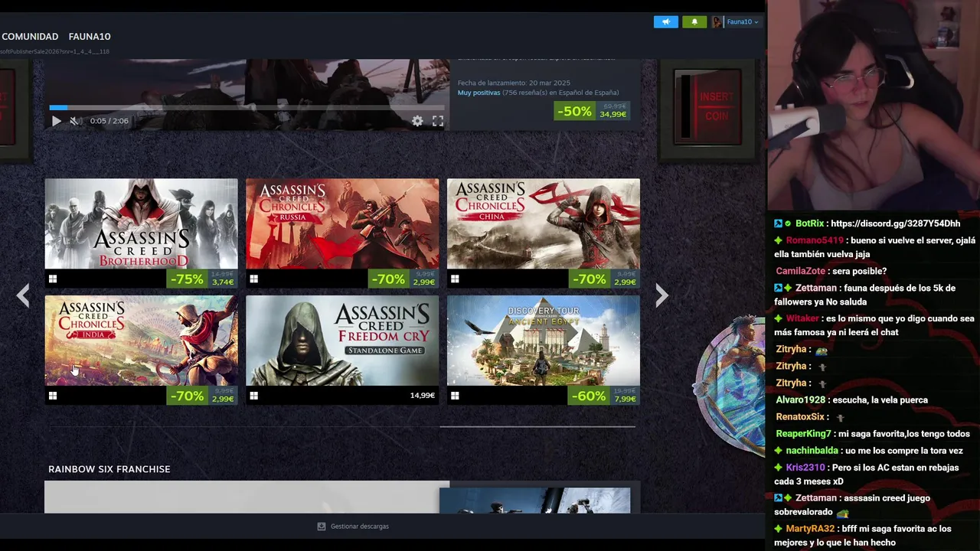Click Alvaro1928 username in chat
Image resolution: width=980 pixels, height=551 pixels.
800,399
